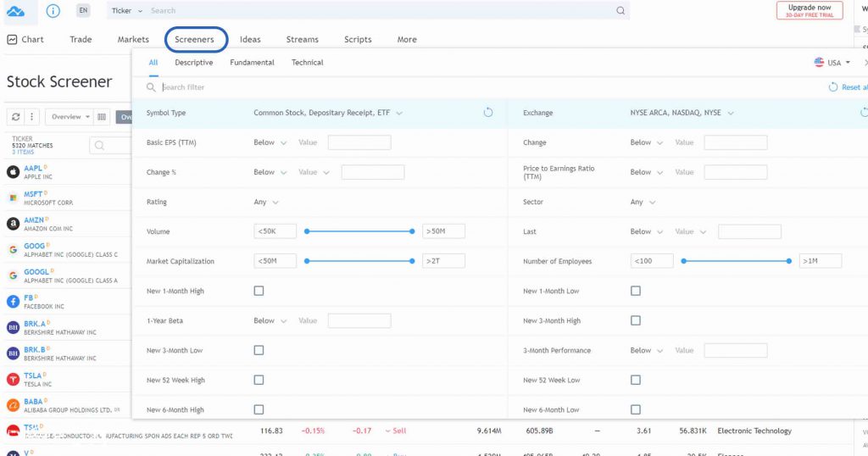The width and height of the screenshot is (868, 456).
Task: Open the More menu
Action: 407,39
